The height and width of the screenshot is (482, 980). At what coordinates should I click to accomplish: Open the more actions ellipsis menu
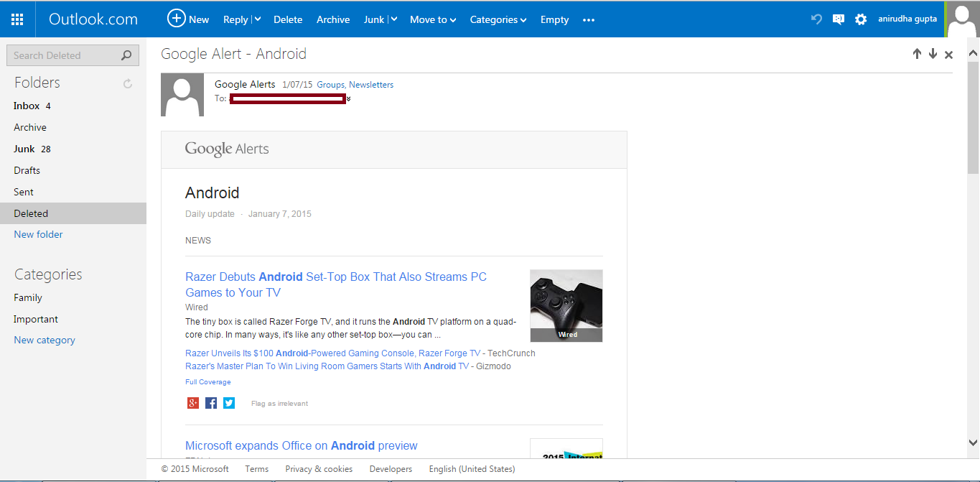589,20
